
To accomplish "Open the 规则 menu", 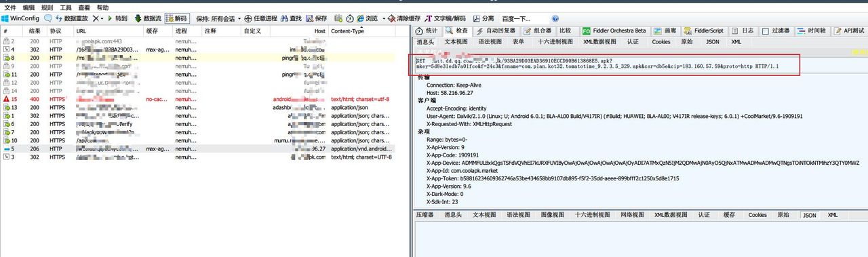I will point(47,7).
